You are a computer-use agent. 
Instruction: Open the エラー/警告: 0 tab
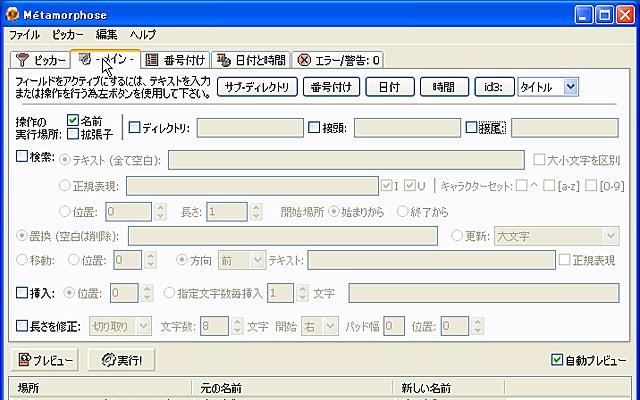pos(338,60)
